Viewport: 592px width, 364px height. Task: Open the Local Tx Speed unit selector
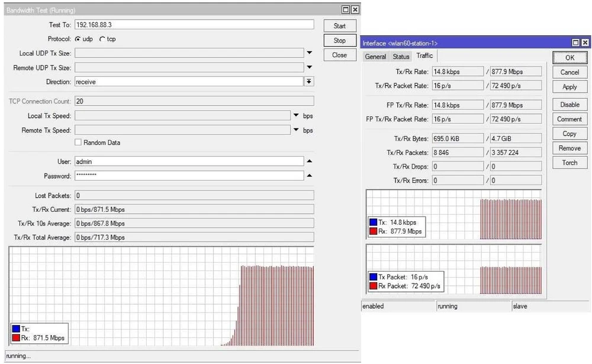pyautogui.click(x=295, y=115)
